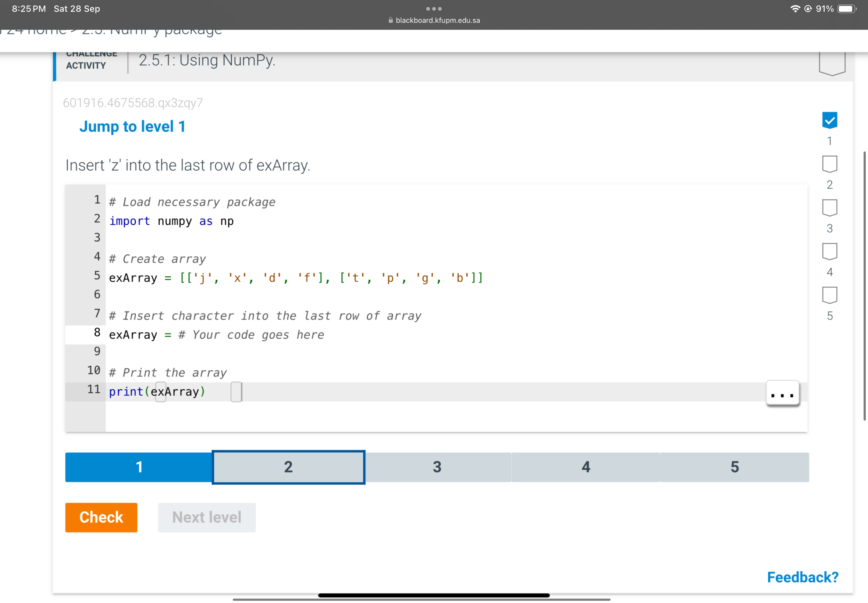Click the Feedback? link at bottom right
The width and height of the screenshot is (868, 603).
click(x=803, y=577)
